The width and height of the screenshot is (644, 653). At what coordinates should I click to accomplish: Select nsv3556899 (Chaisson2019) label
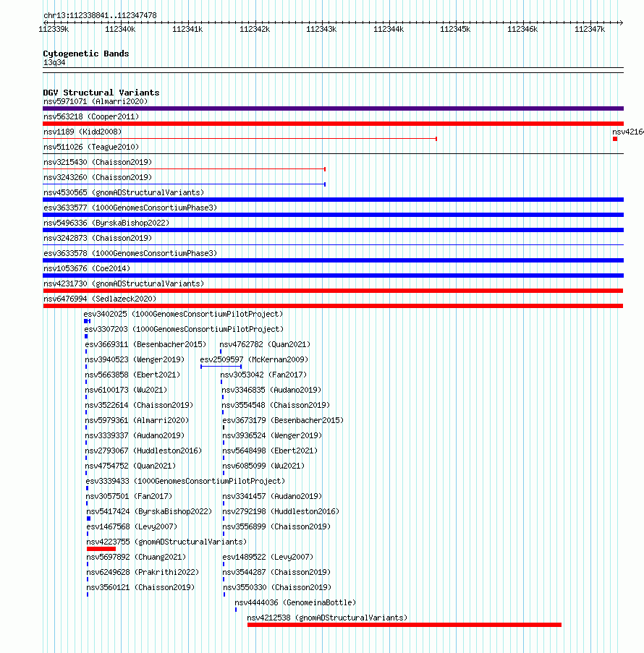coord(276,527)
